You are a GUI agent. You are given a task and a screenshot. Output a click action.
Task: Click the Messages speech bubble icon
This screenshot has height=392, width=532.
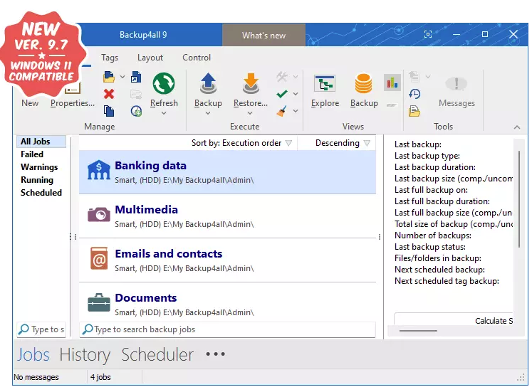point(457,84)
